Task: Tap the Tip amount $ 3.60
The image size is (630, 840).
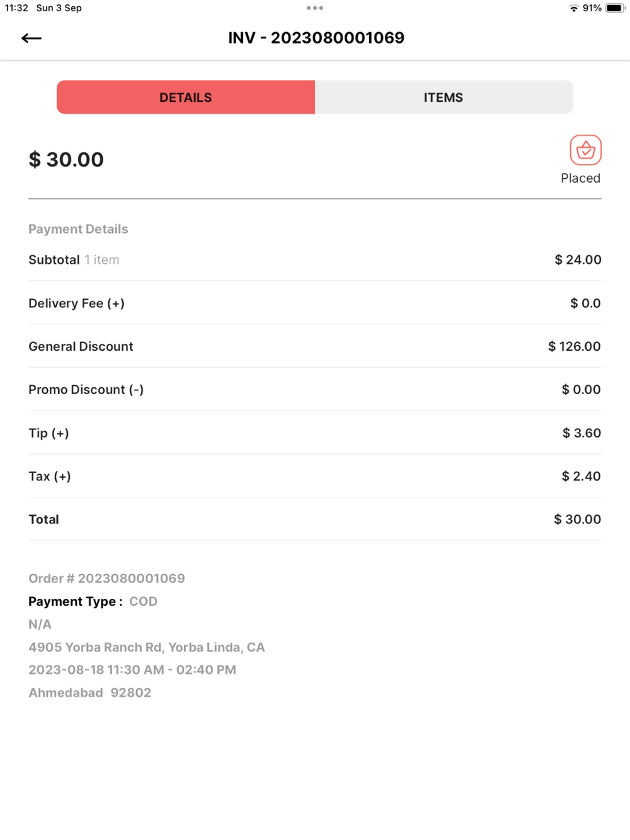Action: 581,433
